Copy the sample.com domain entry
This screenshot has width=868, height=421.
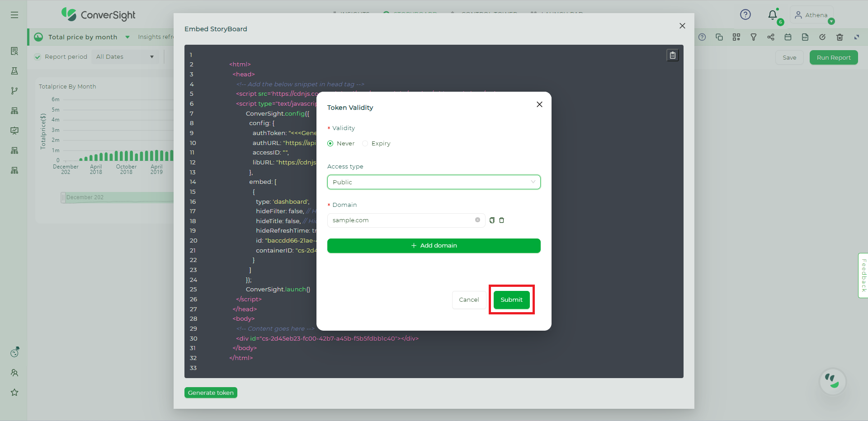click(x=492, y=220)
